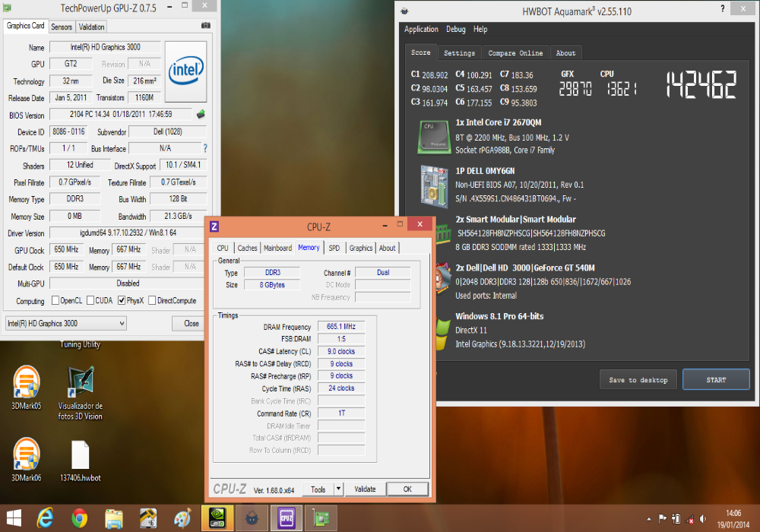Click CPU chip icon in Aquamark
Viewport: 760px width, 532px height.
point(434,137)
